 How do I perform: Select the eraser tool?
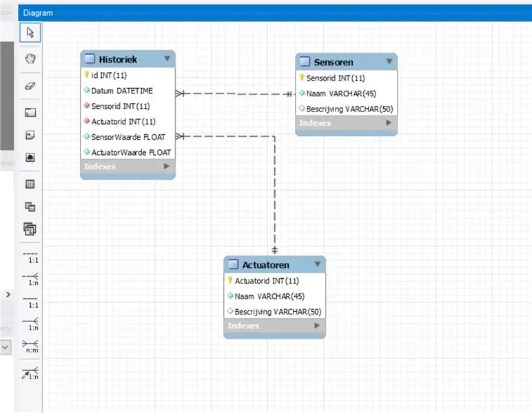pos(30,85)
